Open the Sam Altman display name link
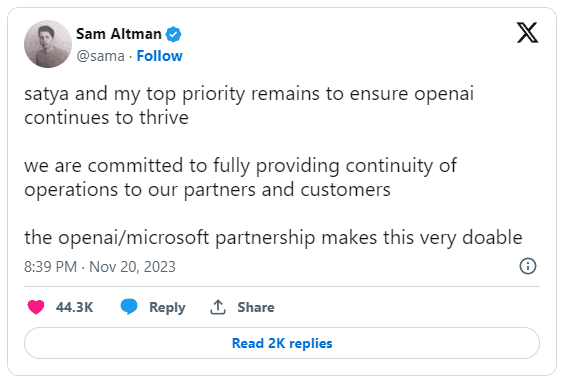This screenshot has height=382, width=564. [x=119, y=34]
